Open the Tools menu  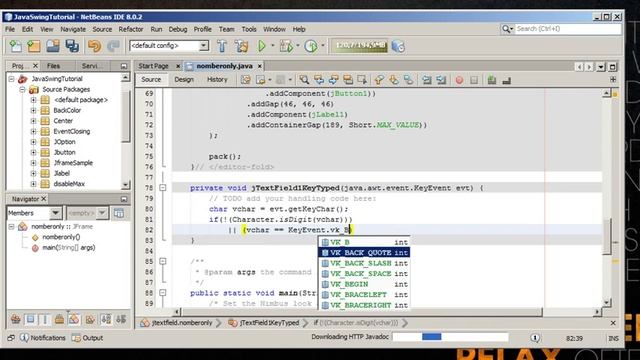[249, 29]
